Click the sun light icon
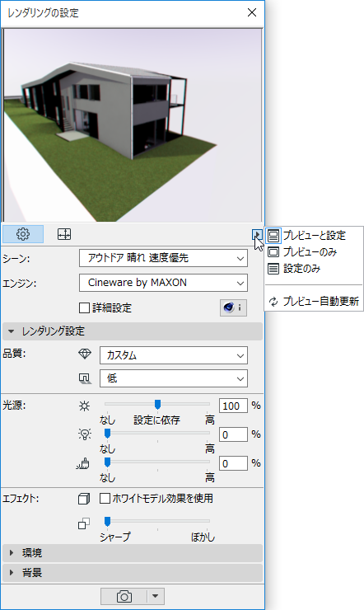Screen dimensions: 364x610 tap(84, 406)
